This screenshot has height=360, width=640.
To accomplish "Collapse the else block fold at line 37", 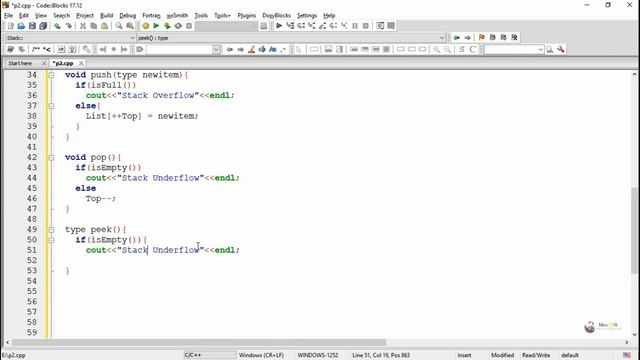I will (x=51, y=106).
